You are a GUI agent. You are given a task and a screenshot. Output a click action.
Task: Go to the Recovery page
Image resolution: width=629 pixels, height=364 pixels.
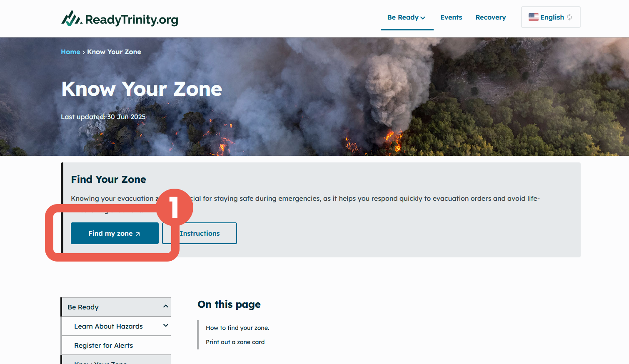[491, 17]
